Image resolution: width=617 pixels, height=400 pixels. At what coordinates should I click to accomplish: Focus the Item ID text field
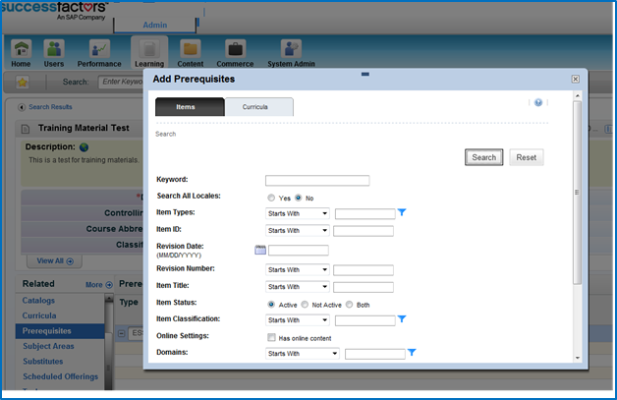coord(363,231)
